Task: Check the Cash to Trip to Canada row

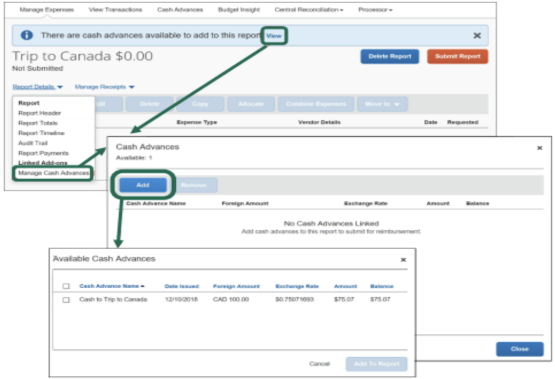Action: click(66, 300)
